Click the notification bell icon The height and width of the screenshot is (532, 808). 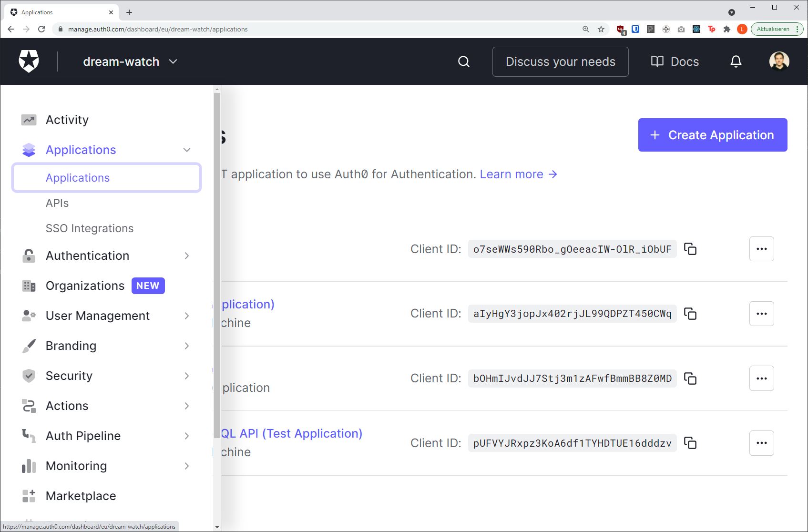(x=735, y=61)
